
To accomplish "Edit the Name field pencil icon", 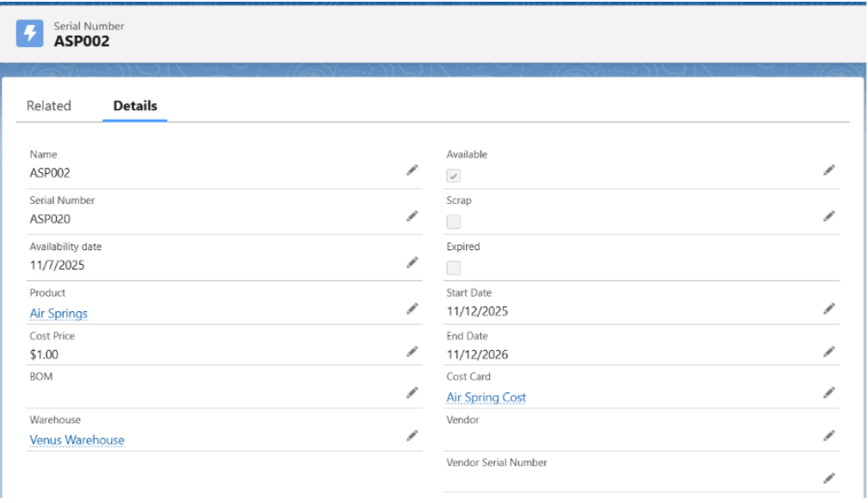I will tap(412, 171).
